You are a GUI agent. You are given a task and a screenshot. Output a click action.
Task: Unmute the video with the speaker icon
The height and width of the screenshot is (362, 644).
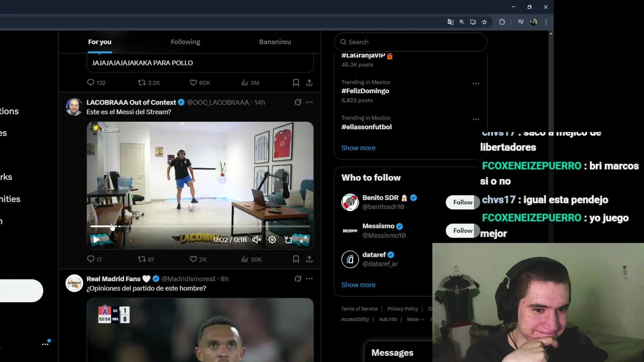coord(256,240)
